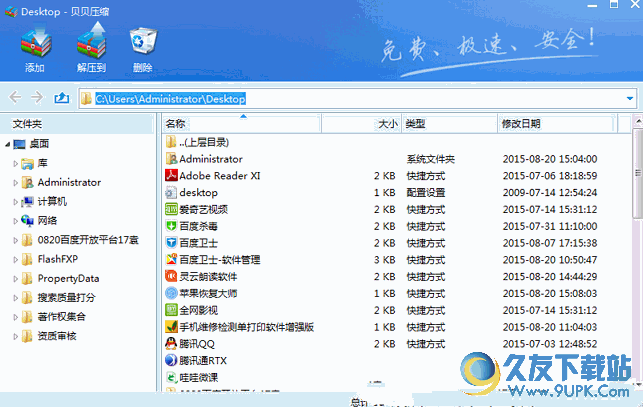Click the 删除 (Delete) recycle bin icon
This screenshot has height=407, width=643.
143,41
